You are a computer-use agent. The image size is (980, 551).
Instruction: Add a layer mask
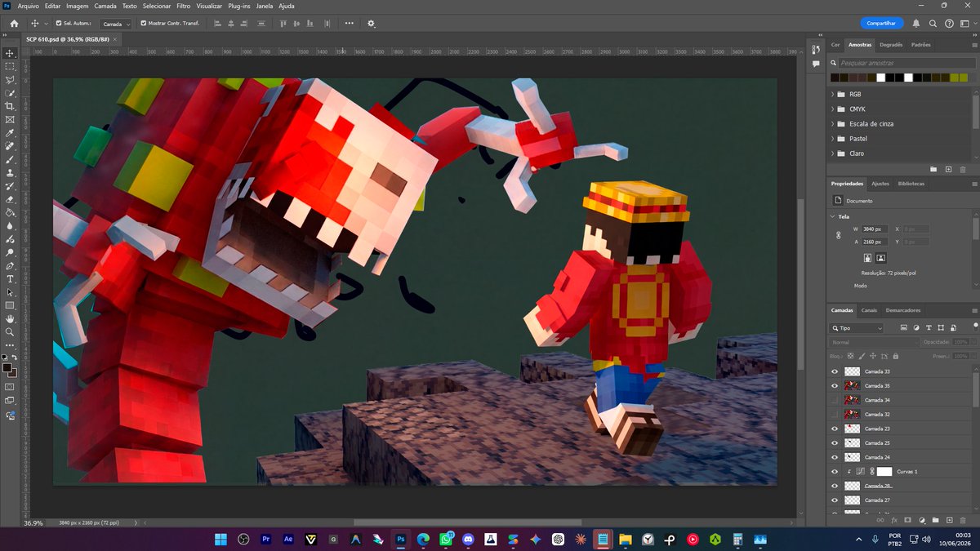[x=907, y=520]
